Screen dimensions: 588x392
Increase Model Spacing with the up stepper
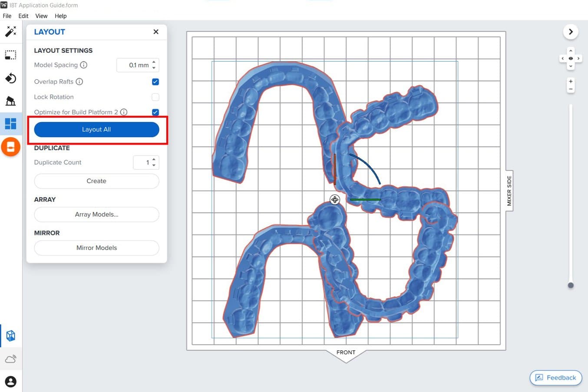point(154,63)
